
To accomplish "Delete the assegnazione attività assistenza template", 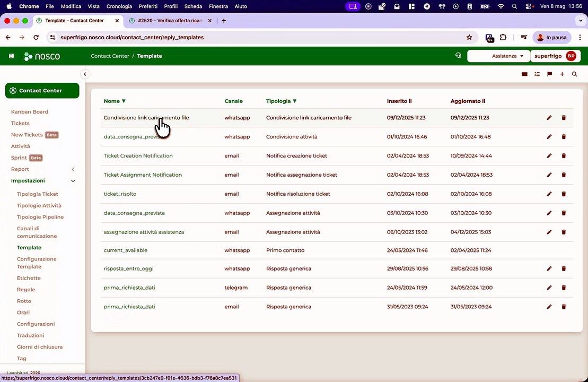I will pyautogui.click(x=564, y=232).
